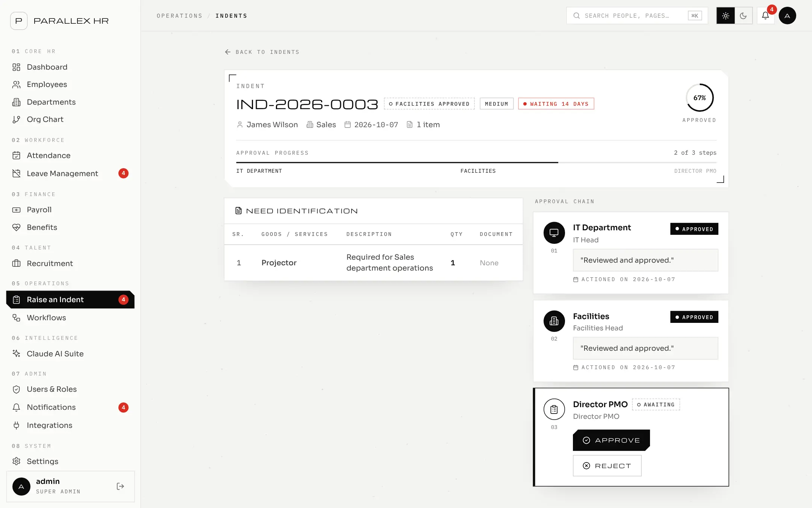Open the Dashboard sidebar icon
Screen dimensions: 812x508
[16, 67]
